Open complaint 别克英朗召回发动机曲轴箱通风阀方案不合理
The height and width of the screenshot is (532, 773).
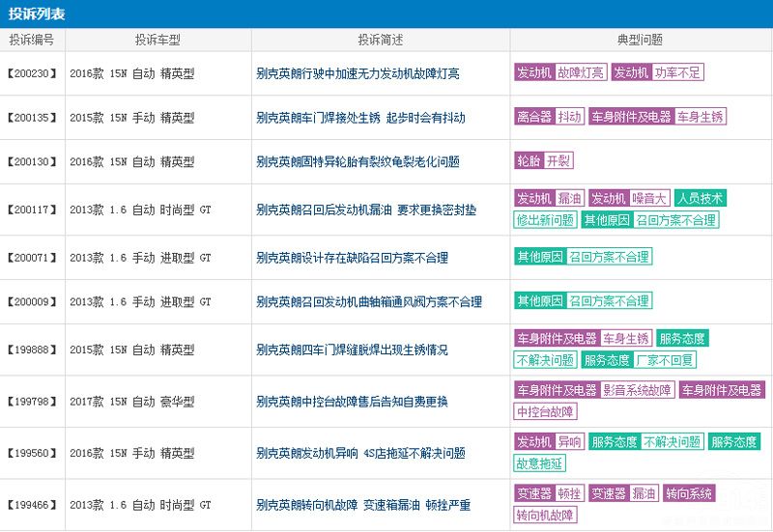pos(369,301)
